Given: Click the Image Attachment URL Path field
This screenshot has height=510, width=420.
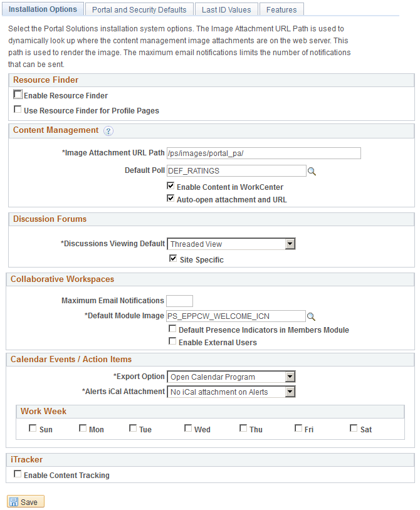Looking at the screenshot, I should [x=263, y=153].
